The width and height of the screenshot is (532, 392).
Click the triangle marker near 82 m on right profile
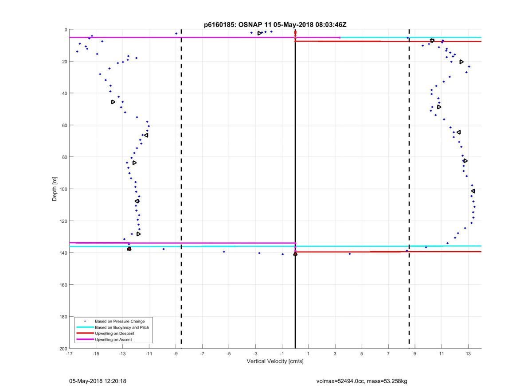pyautogui.click(x=465, y=161)
